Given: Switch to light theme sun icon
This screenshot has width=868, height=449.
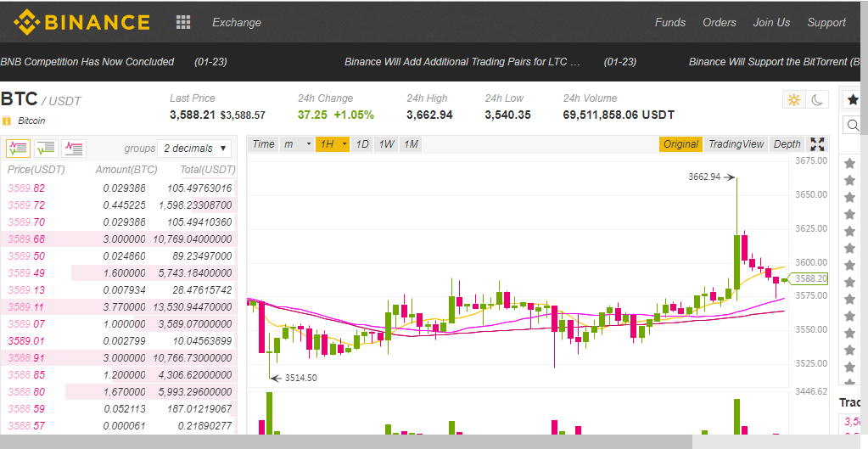Looking at the screenshot, I should pyautogui.click(x=794, y=99).
